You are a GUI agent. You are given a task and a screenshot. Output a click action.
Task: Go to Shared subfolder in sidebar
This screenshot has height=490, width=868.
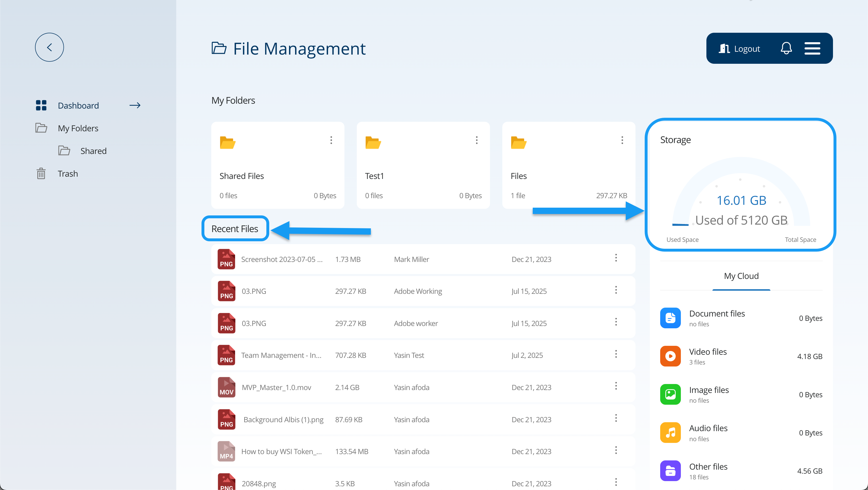pyautogui.click(x=93, y=151)
